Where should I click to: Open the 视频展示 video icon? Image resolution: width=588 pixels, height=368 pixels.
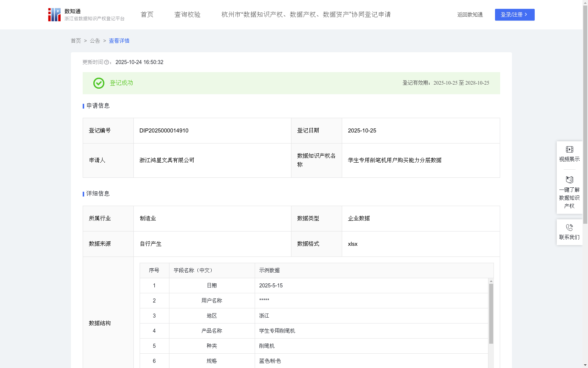click(569, 149)
